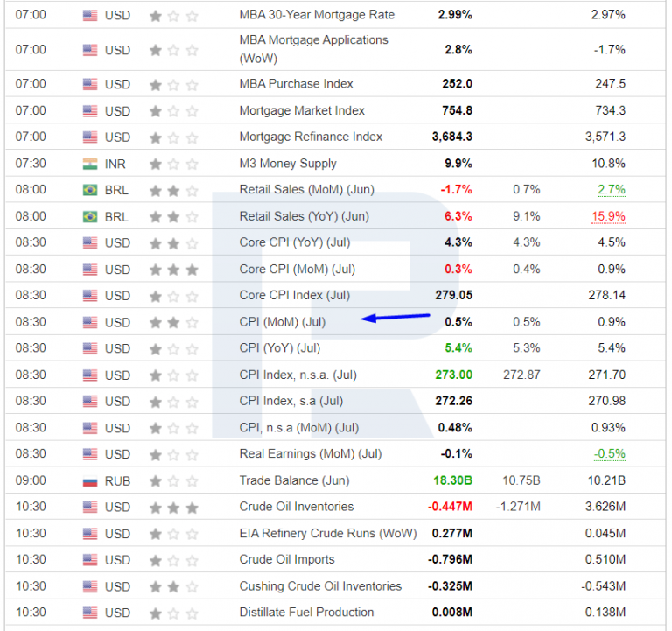The width and height of the screenshot is (672, 631).
Task: Select the Mortgage Refinance Index event
Action: pos(311,137)
